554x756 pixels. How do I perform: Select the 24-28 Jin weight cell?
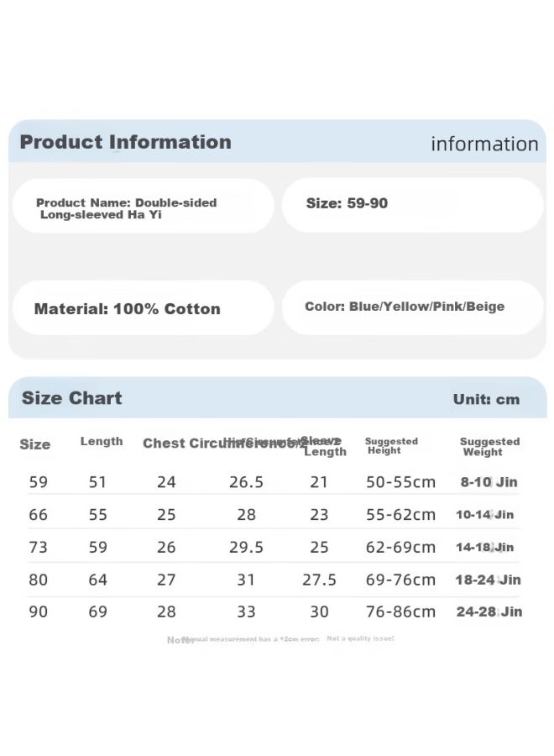coord(489,612)
